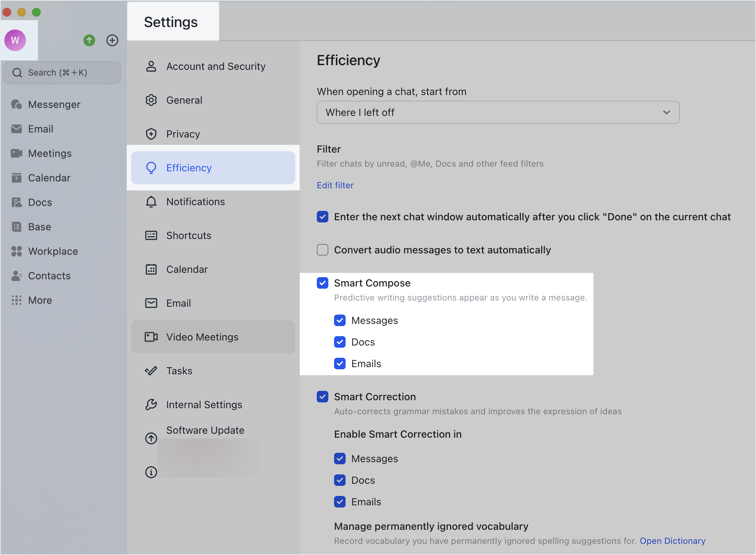Open the Workplace section
The width and height of the screenshot is (756, 555).
click(x=53, y=251)
